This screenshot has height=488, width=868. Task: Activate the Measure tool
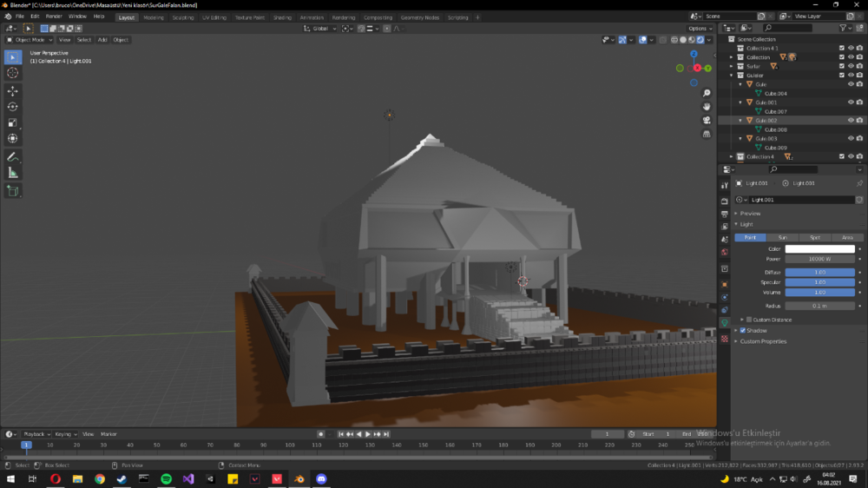(13, 173)
